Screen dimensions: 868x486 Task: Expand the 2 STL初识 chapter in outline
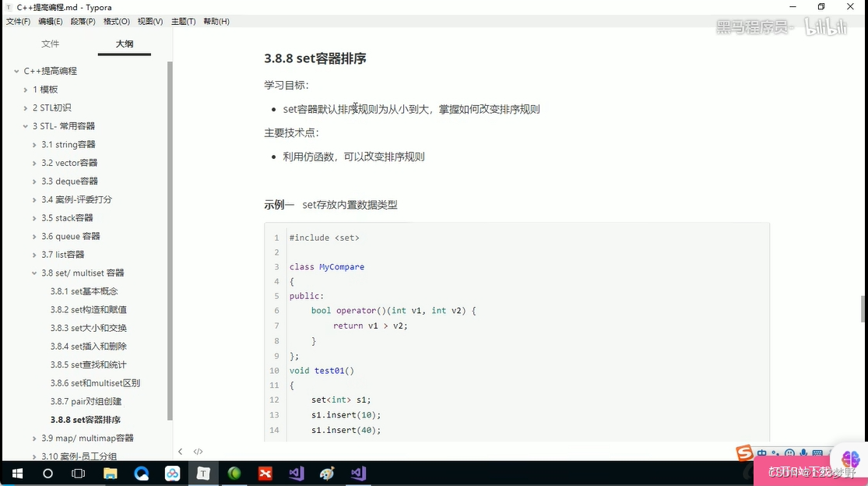click(x=24, y=107)
